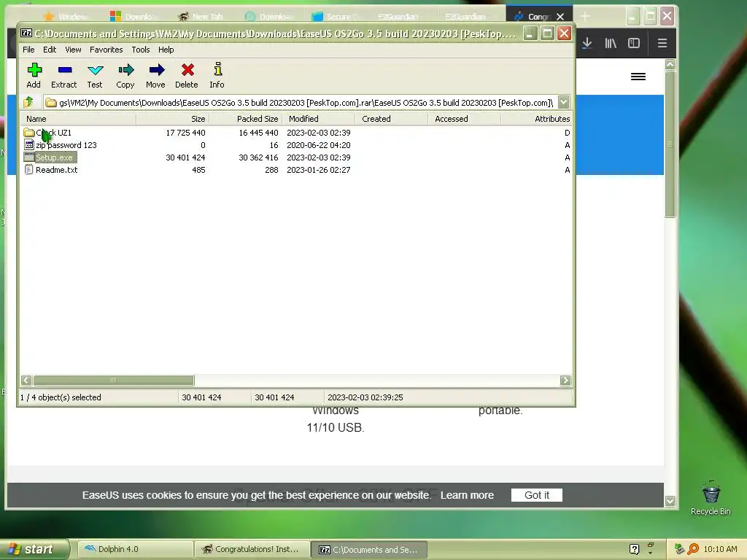This screenshot has width=747, height=560.
Task: Click the Learn more cookie link
Action: coord(467,495)
